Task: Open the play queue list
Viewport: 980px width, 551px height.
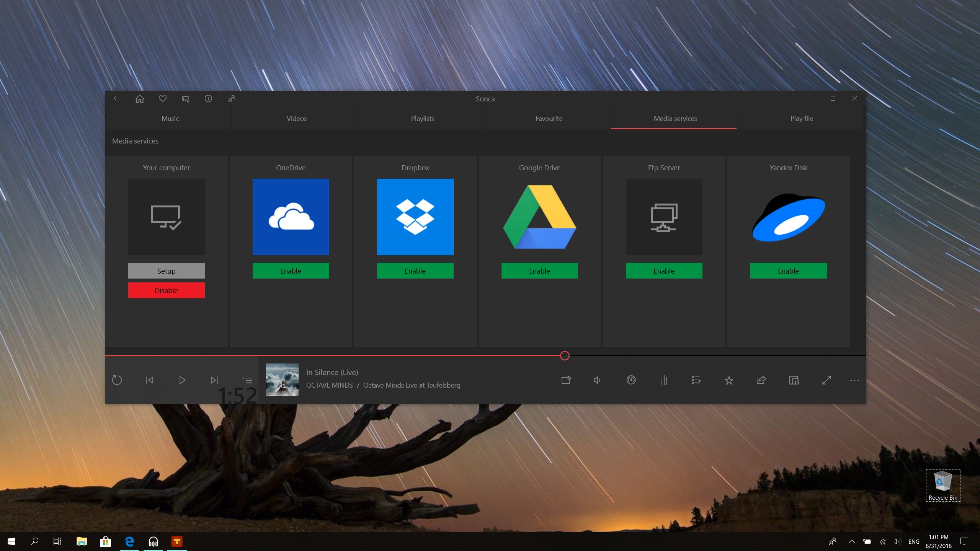Action: [696, 380]
